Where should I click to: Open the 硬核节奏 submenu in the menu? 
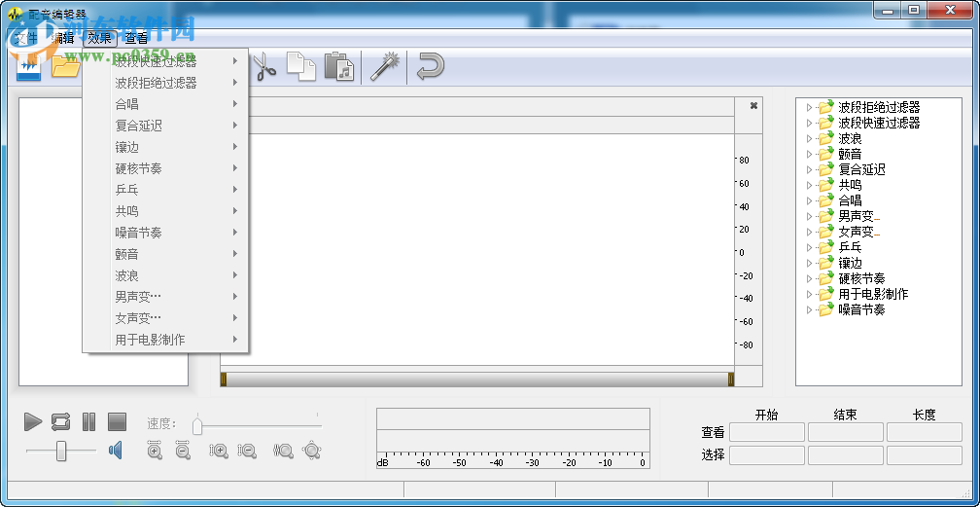click(x=165, y=168)
